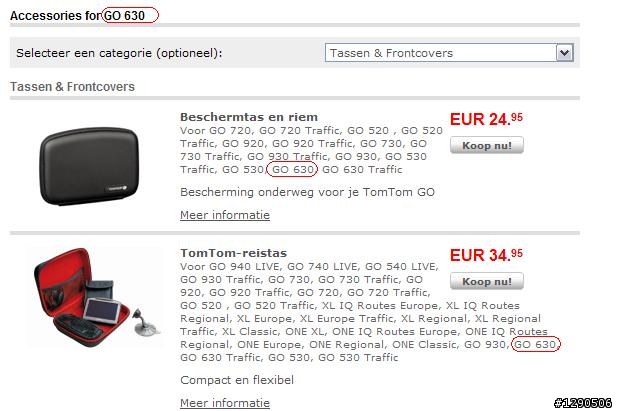Click the #1290506 watermark

(x=583, y=403)
